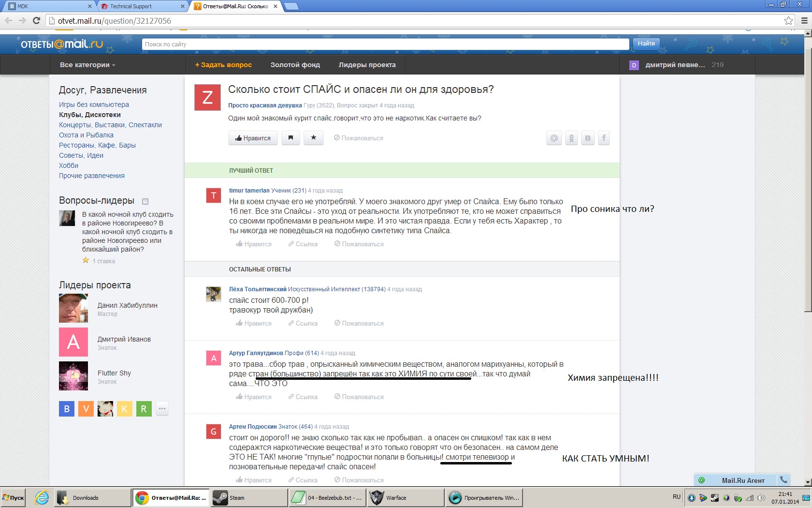Share the question via Odnoklassniki icon
Viewport: 812px width, 508px height.
coord(571,138)
